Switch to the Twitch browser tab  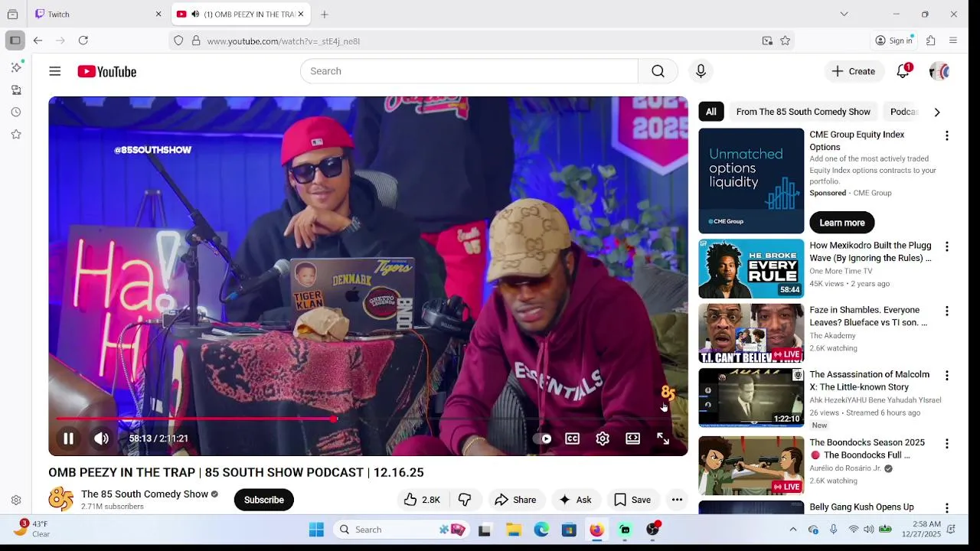pyautogui.click(x=100, y=14)
